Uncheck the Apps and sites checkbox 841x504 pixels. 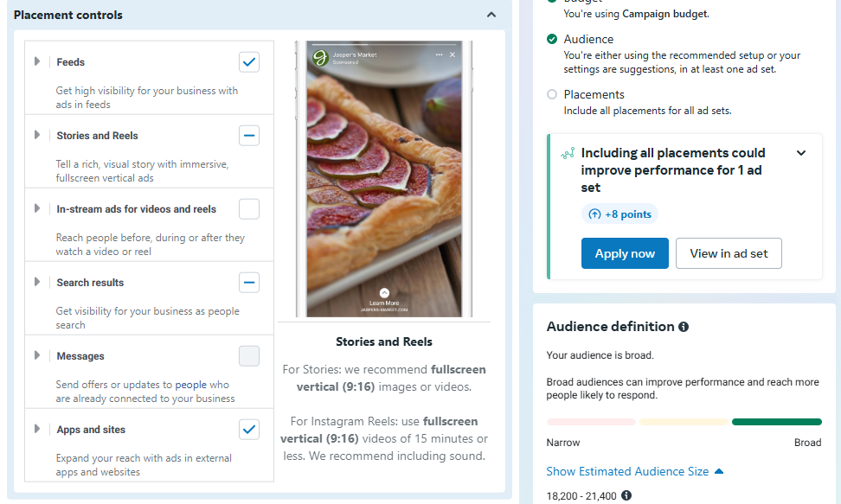pyautogui.click(x=249, y=430)
